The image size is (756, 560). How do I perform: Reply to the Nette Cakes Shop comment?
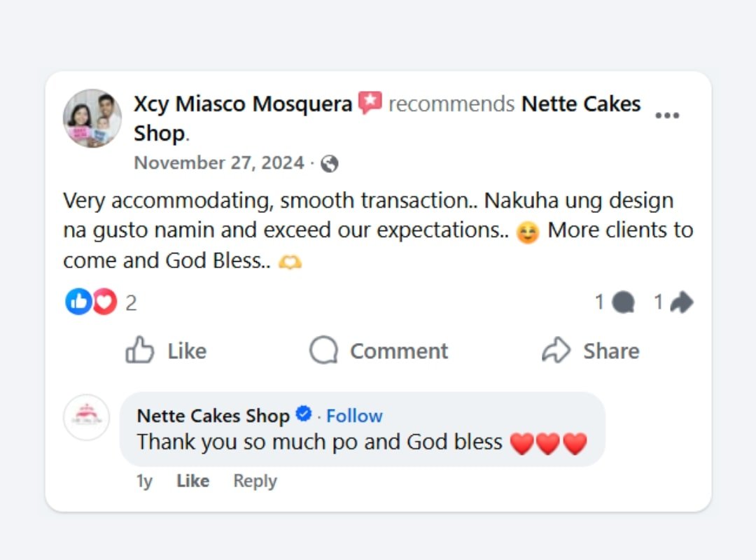point(255,481)
